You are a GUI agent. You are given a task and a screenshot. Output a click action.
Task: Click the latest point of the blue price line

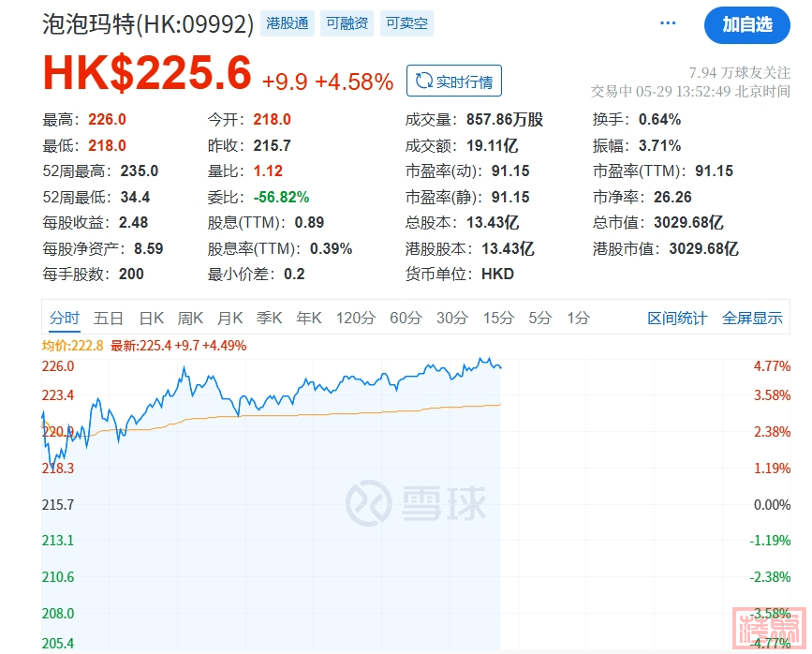(500, 367)
